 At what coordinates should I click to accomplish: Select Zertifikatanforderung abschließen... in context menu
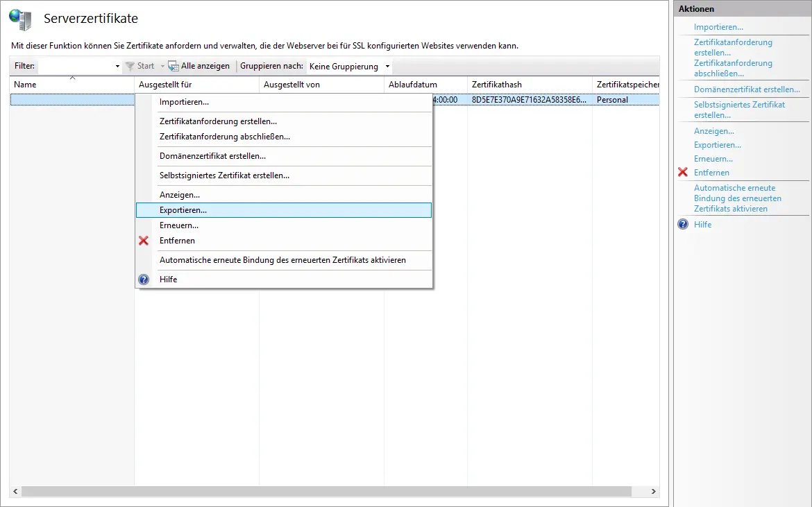click(x=284, y=137)
